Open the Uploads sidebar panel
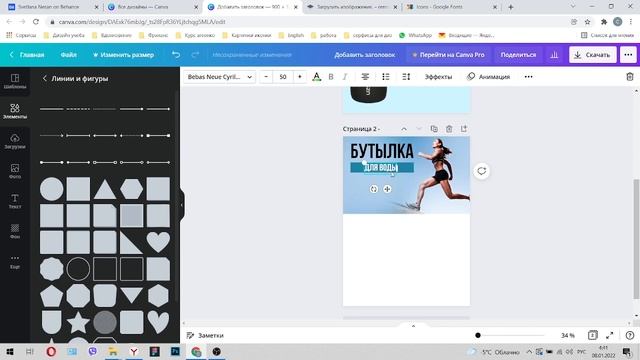This screenshot has width=640, height=360. click(15, 141)
